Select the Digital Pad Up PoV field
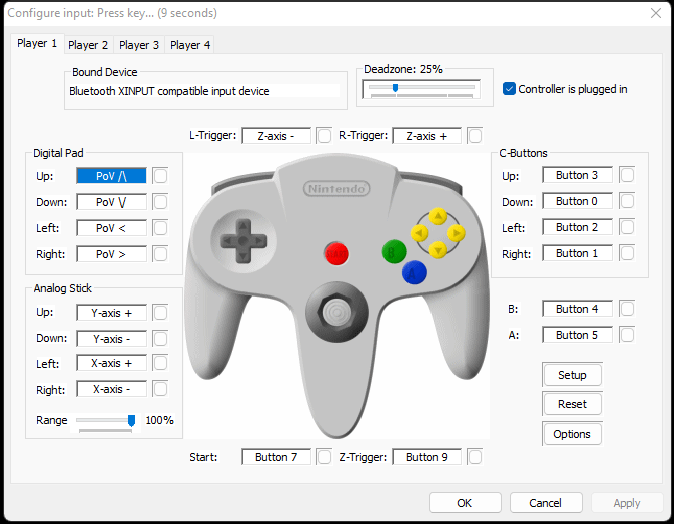This screenshot has width=674, height=524. (x=111, y=176)
